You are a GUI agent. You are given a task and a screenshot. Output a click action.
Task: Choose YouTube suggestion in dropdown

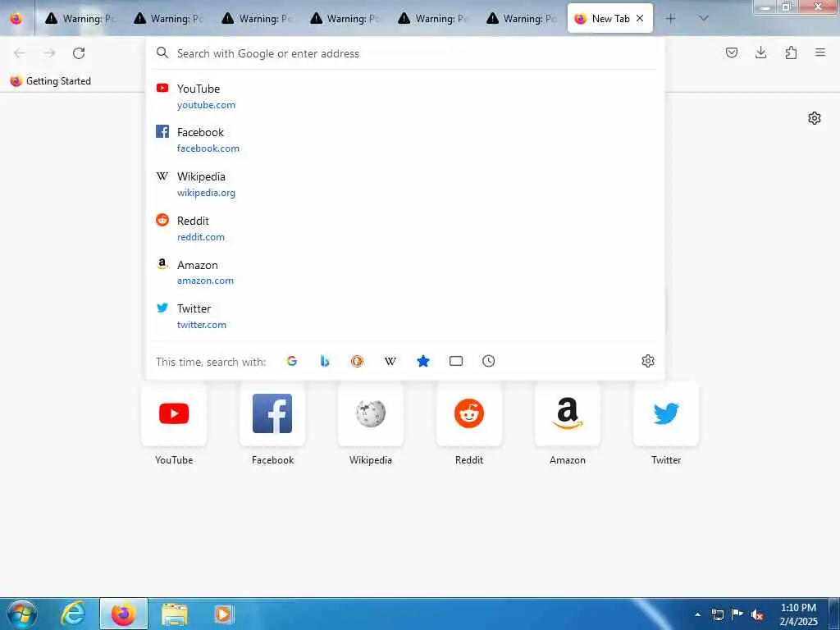(x=404, y=97)
